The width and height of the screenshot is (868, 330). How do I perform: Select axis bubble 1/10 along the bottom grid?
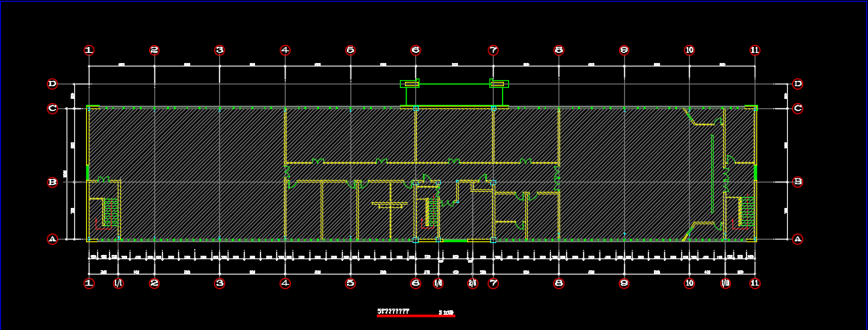coord(726,283)
